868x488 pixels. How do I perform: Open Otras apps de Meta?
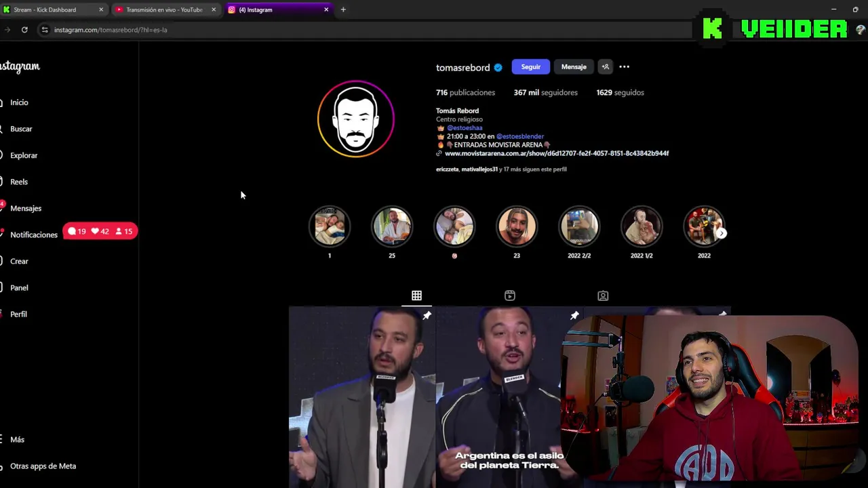(x=43, y=466)
